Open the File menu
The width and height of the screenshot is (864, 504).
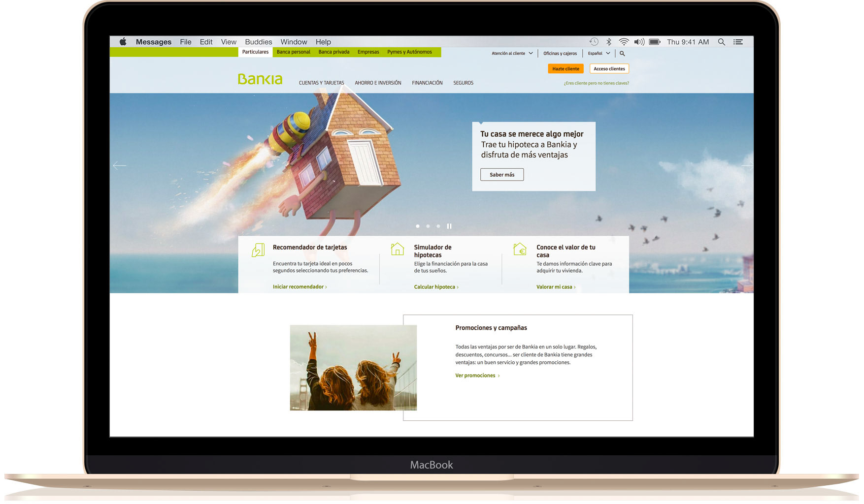click(x=186, y=42)
